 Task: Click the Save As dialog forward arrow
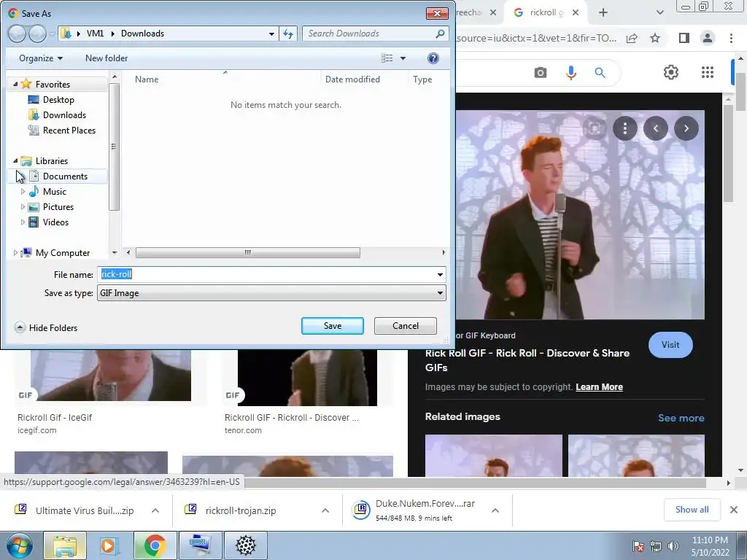tap(38, 34)
